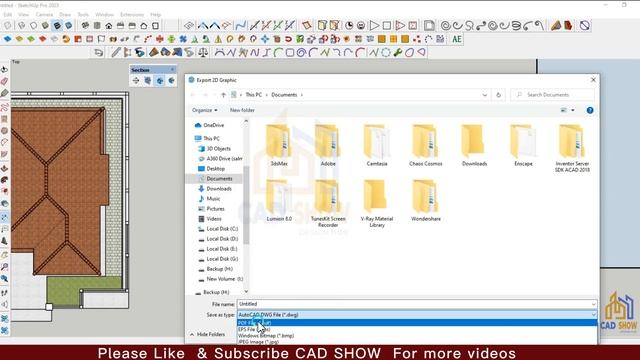Screen dimensions: 640x360
Task: Select the Chaos Cosmos folder
Action: point(426,145)
